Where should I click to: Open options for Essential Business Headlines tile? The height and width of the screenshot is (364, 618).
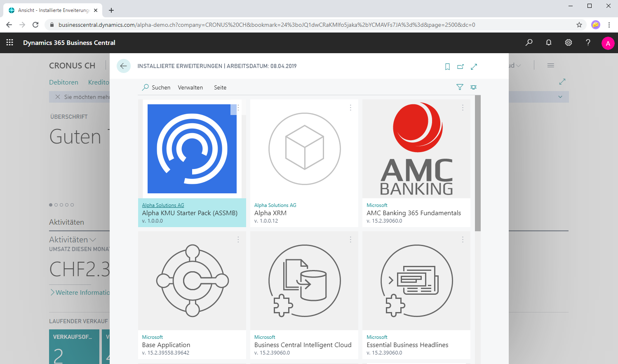click(x=463, y=240)
